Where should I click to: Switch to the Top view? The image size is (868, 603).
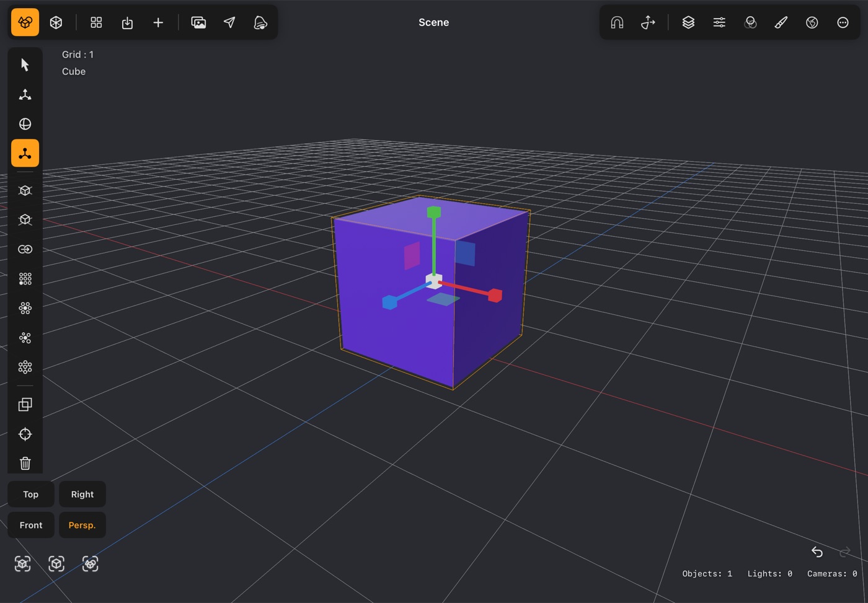pos(31,494)
